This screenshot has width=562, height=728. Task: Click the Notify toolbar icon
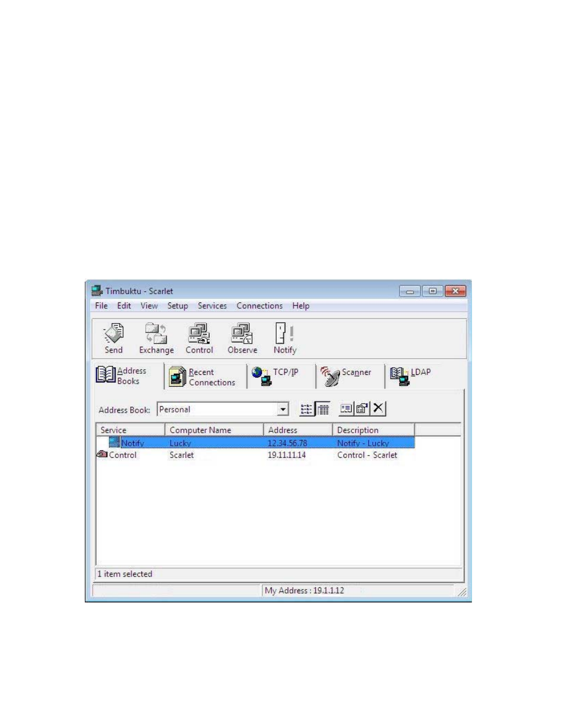[285, 338]
